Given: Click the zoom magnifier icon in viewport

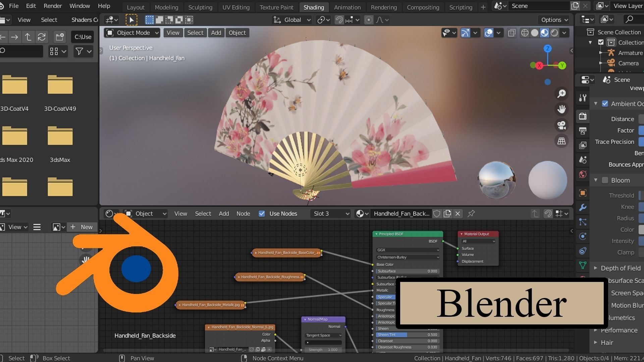Looking at the screenshot, I should click(561, 94).
